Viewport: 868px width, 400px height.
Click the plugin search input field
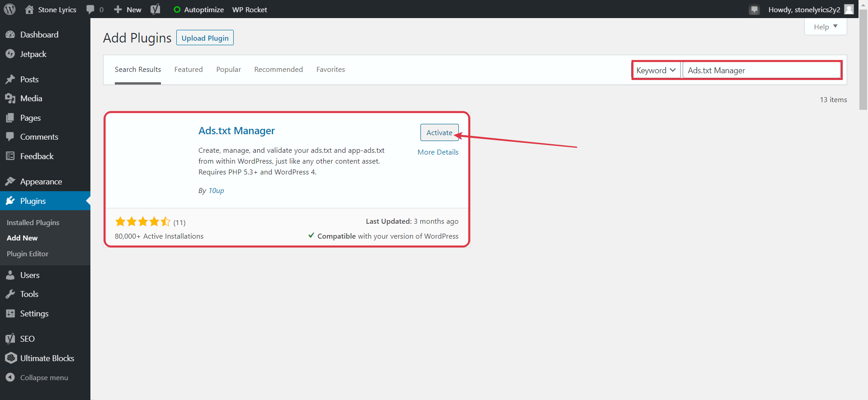tap(762, 70)
